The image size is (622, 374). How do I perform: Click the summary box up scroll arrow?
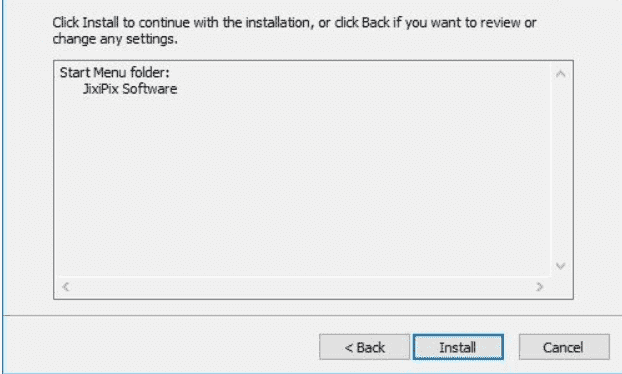coord(561,74)
